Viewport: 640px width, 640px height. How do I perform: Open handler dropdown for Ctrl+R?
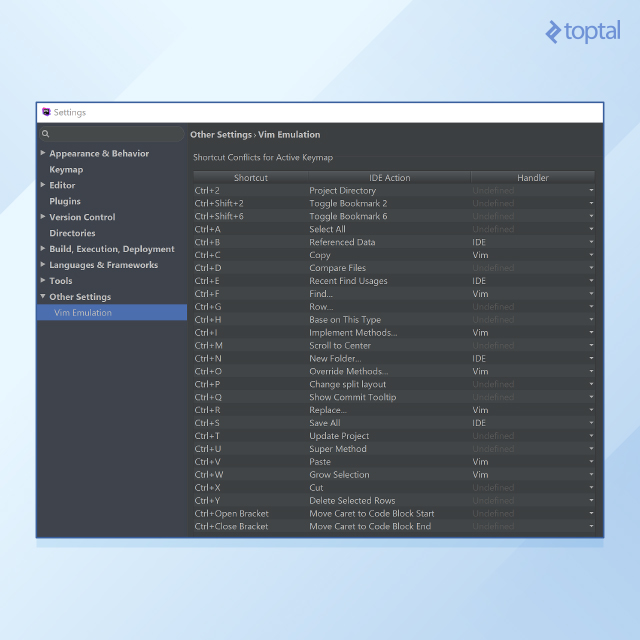click(591, 410)
